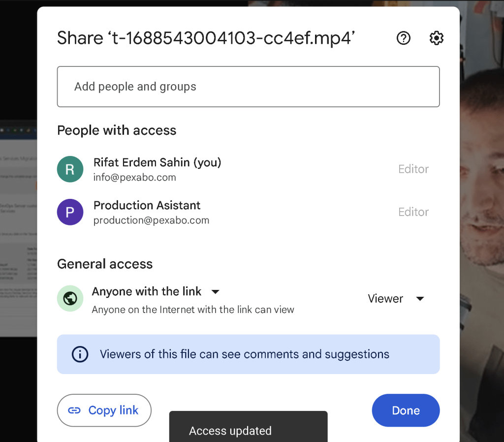Viewport: 504px width, 442px height.
Task: Click the email info@pexabo.com
Action: (135, 178)
